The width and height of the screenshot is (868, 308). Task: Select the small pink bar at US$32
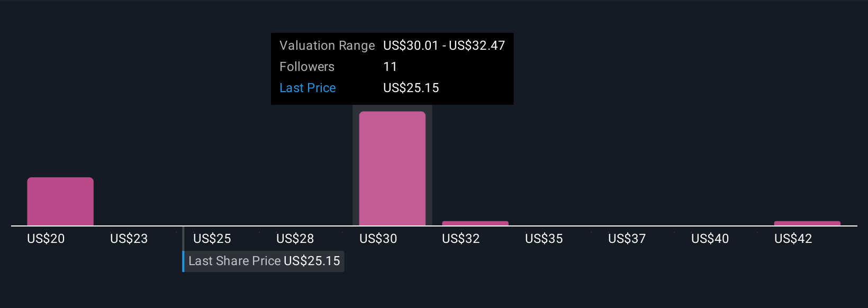(x=475, y=223)
